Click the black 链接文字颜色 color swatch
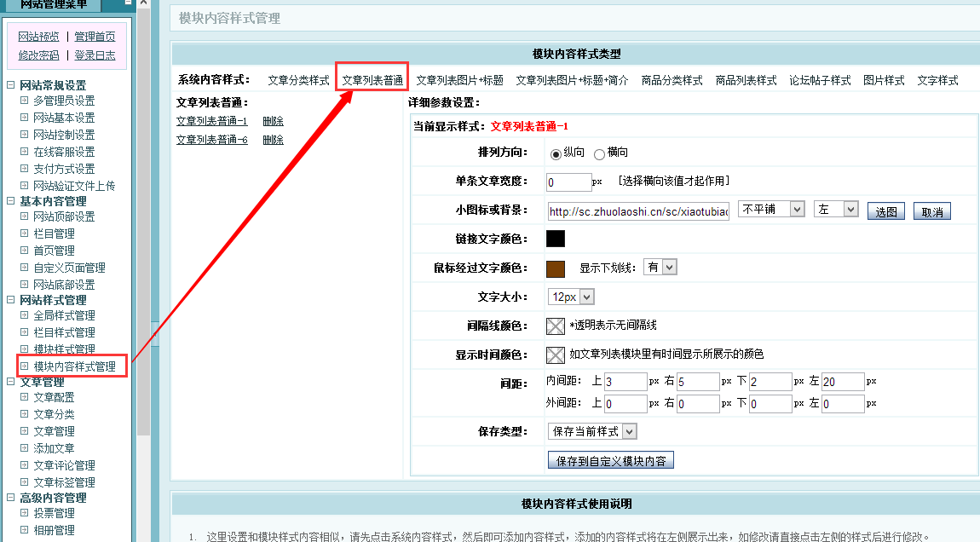The height and width of the screenshot is (542, 980). 556,239
